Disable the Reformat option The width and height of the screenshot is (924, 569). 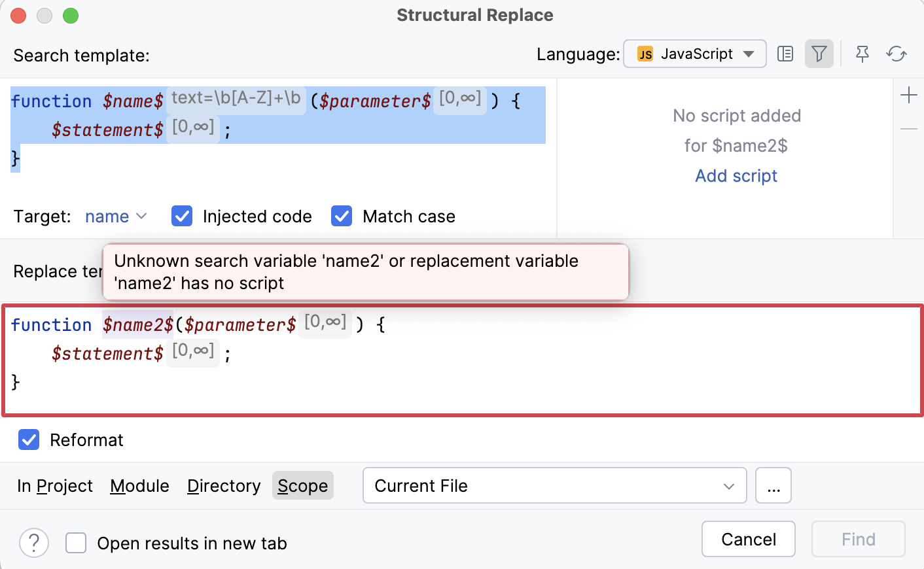click(x=29, y=440)
